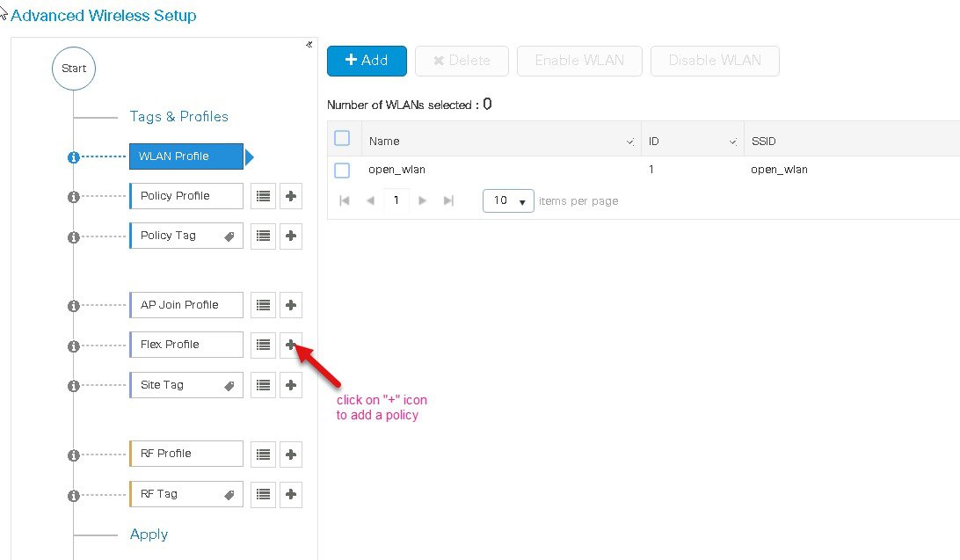This screenshot has height=560, width=960.
Task: Click info icon beside Site Tag
Action: click(x=74, y=386)
